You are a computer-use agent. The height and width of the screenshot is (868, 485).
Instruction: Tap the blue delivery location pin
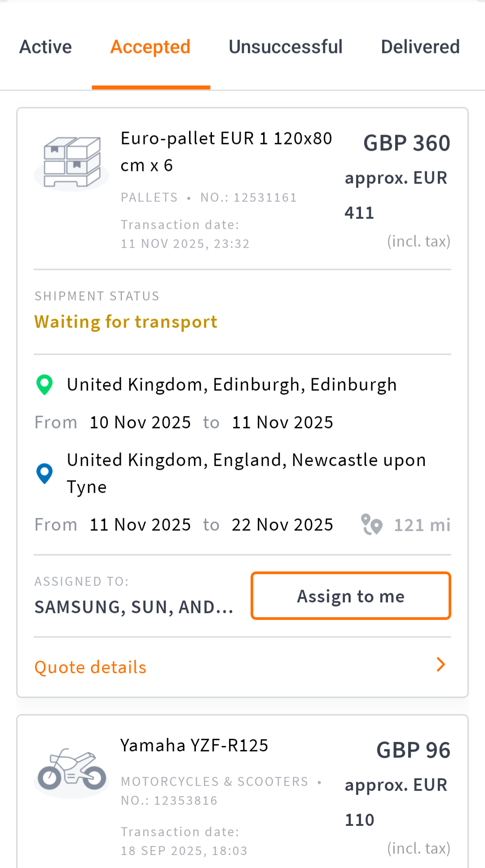44,473
